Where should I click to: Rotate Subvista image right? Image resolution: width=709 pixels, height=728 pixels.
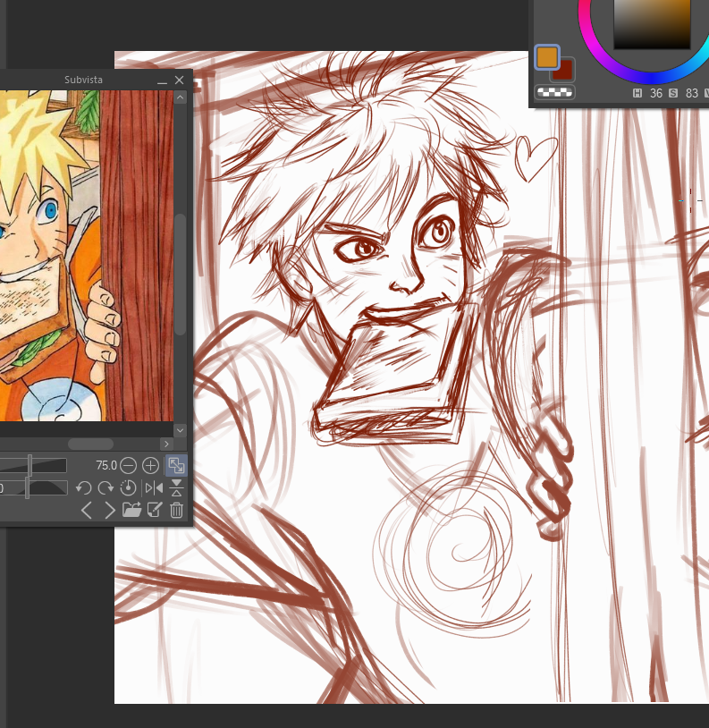click(x=106, y=488)
